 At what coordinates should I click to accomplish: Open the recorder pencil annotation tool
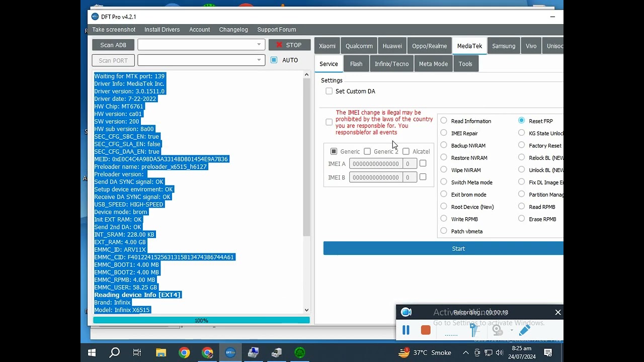pos(524,330)
